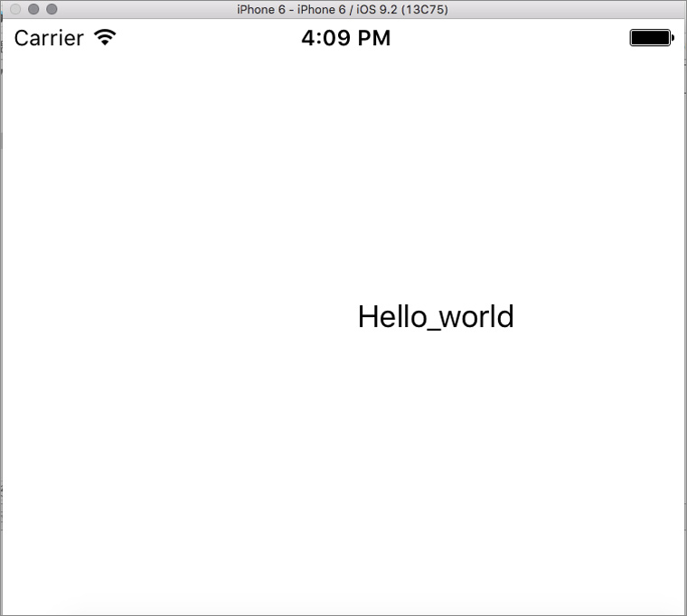Click the Wi-Fi signal icon in status bar
The height and width of the screenshot is (616, 687).
click(105, 38)
